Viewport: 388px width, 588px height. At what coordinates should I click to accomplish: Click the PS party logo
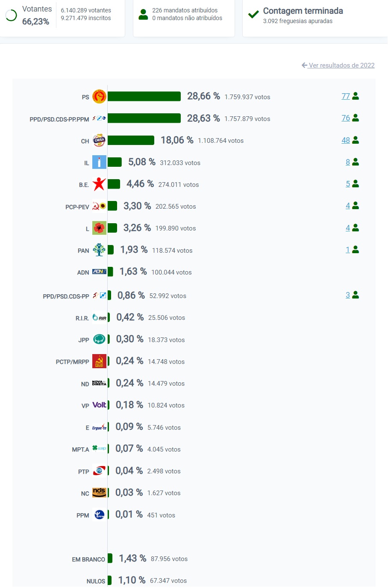(99, 97)
